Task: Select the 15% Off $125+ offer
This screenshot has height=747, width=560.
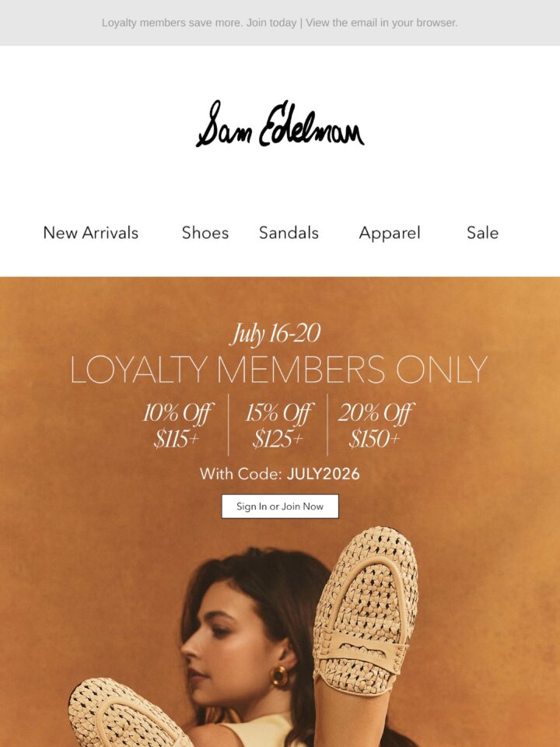Action: click(278, 425)
